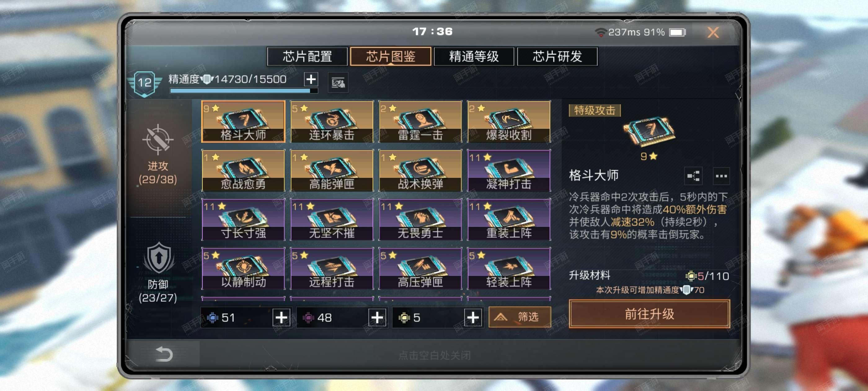This screenshot has height=391, width=868.
Task: Open the 精通等级 tab
Action: [474, 56]
